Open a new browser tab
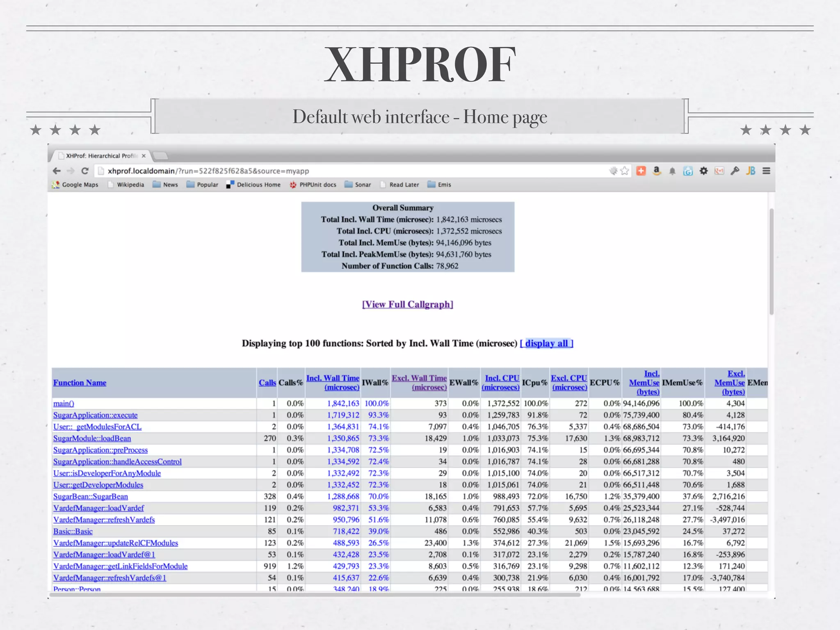This screenshot has height=630, width=840. point(160,156)
